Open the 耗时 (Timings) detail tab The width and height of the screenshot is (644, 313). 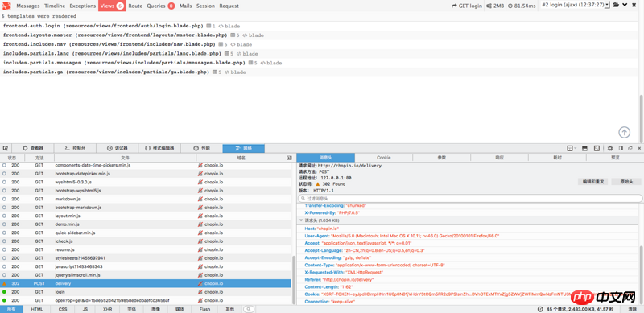click(x=557, y=158)
